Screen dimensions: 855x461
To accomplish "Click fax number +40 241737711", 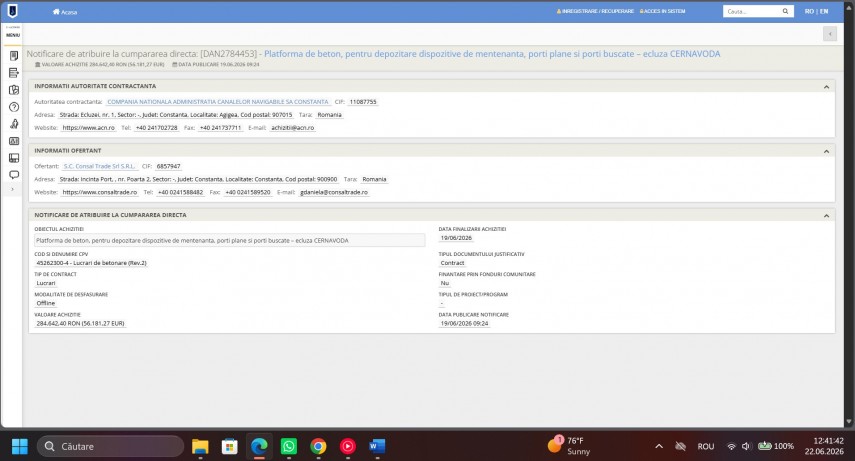I will [220, 128].
